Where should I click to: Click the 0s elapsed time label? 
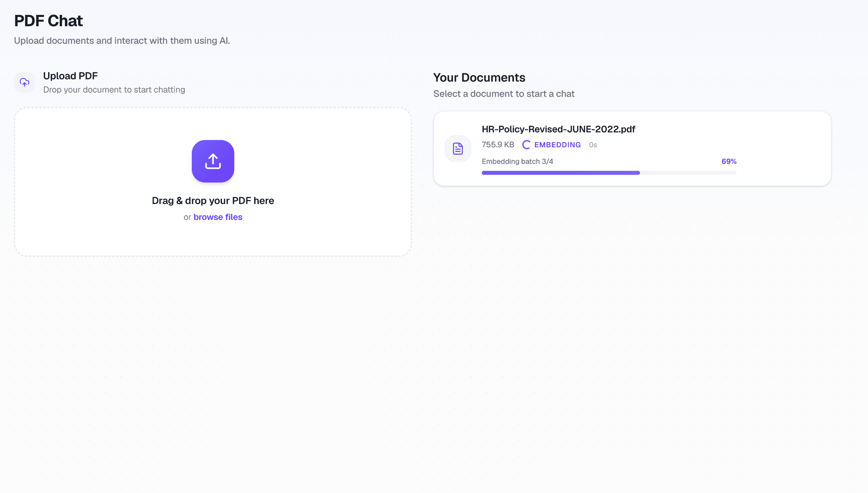593,145
